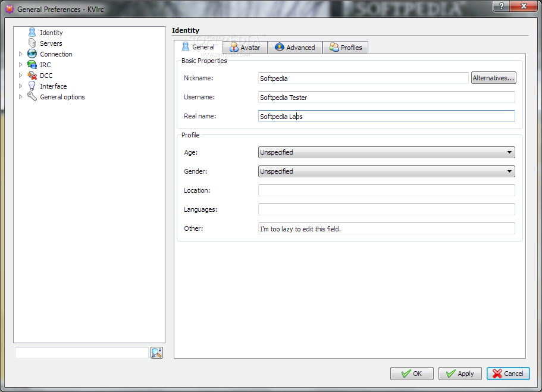This screenshot has width=542, height=392.
Task: Click the Apply button
Action: 460,374
